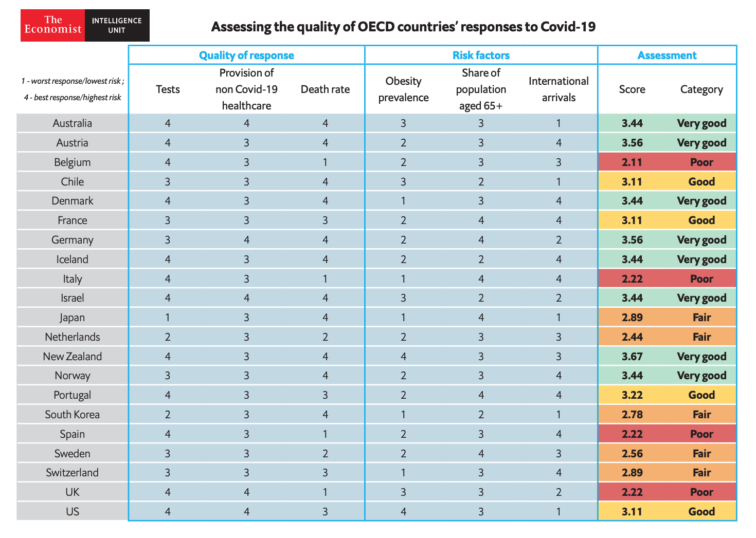Click the UK country name cell
Viewport: 756px width, 538px height.
(73, 492)
